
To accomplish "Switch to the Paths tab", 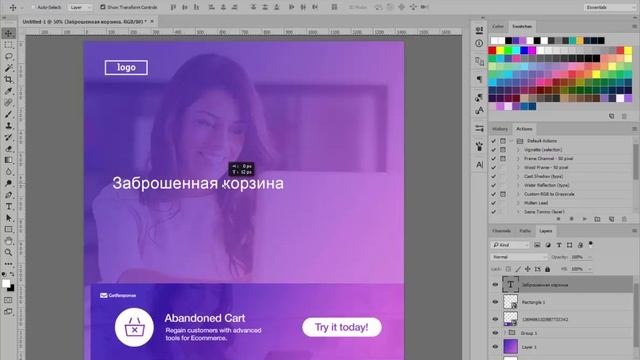I will pyautogui.click(x=525, y=231).
